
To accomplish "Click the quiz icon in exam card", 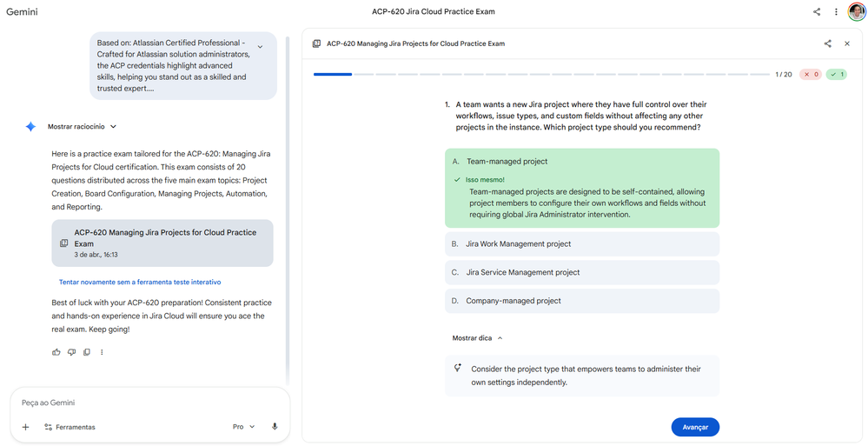I will click(x=63, y=243).
